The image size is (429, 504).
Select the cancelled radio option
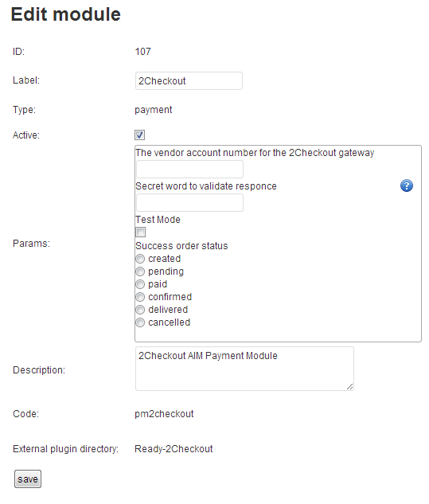pos(140,322)
